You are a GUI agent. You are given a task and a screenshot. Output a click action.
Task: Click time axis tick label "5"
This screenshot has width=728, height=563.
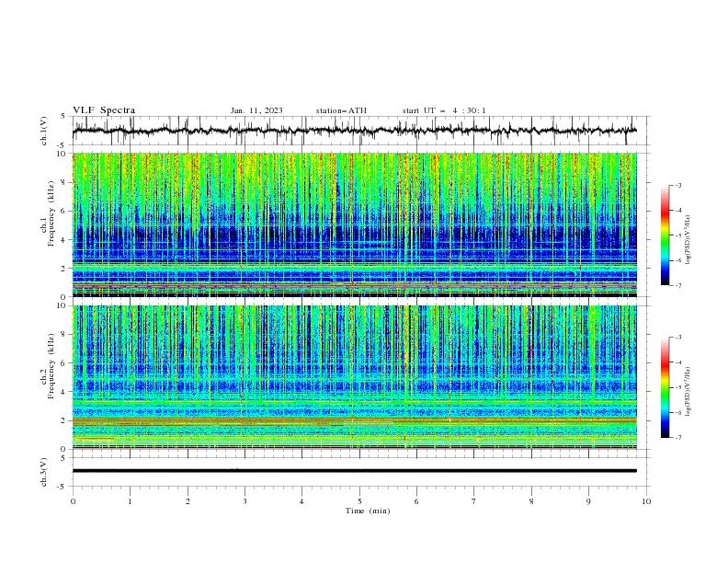coord(359,501)
